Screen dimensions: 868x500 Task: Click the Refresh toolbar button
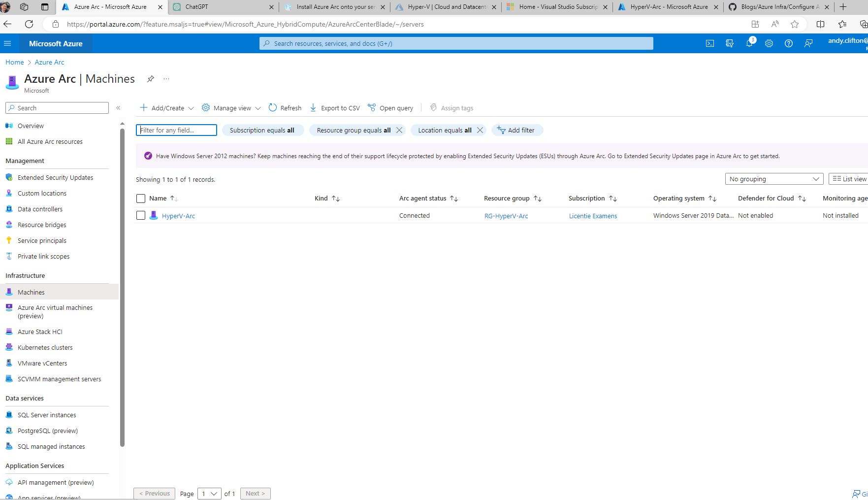coord(285,108)
